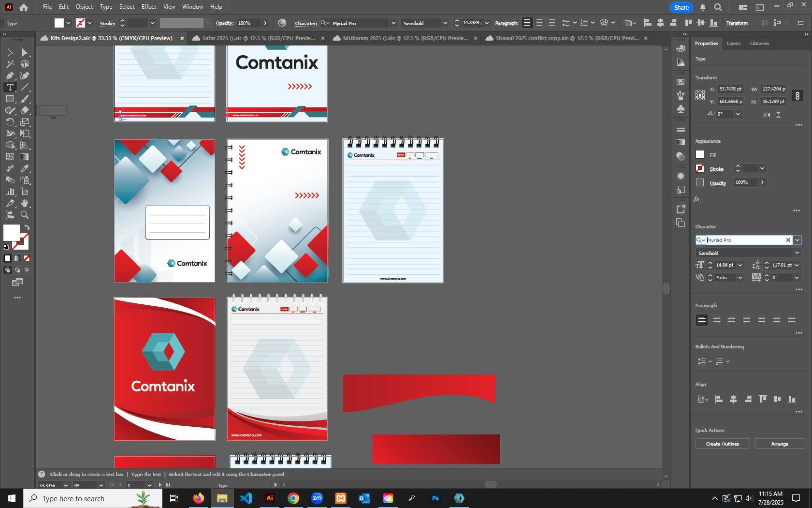Set color fill mode in toolbar

pyautogui.click(x=7, y=258)
